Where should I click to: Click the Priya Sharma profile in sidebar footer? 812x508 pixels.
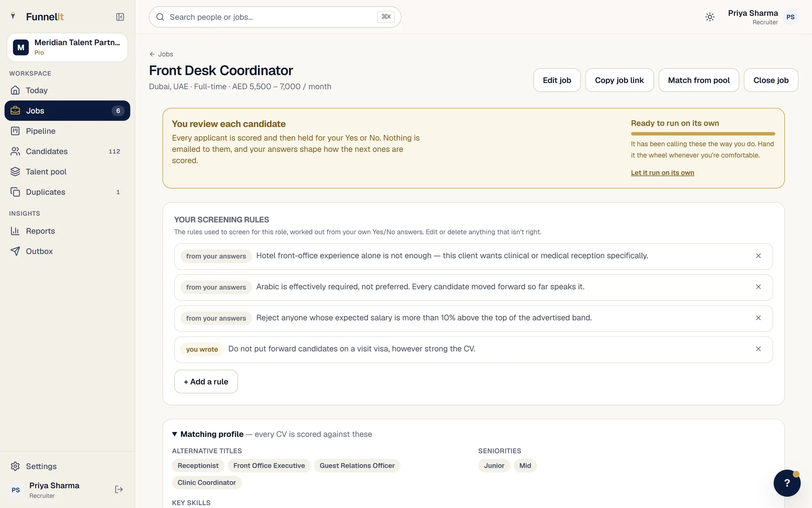click(x=54, y=490)
